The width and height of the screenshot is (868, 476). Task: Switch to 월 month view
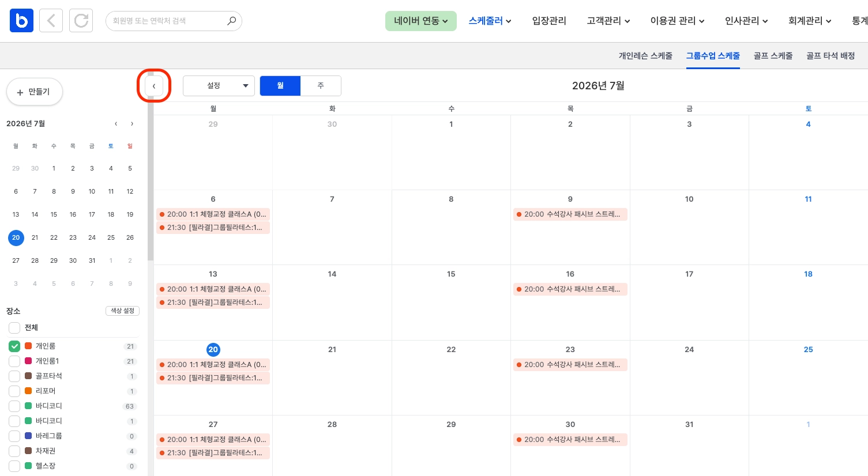click(x=280, y=86)
